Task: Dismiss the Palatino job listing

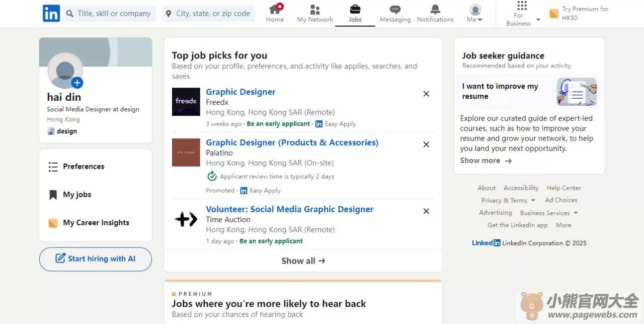Action: click(426, 145)
